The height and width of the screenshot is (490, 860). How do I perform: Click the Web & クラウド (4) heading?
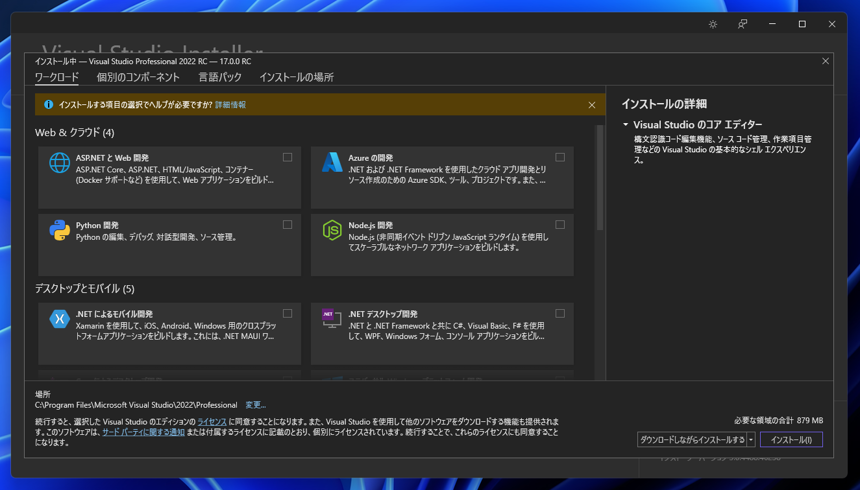[x=75, y=132]
